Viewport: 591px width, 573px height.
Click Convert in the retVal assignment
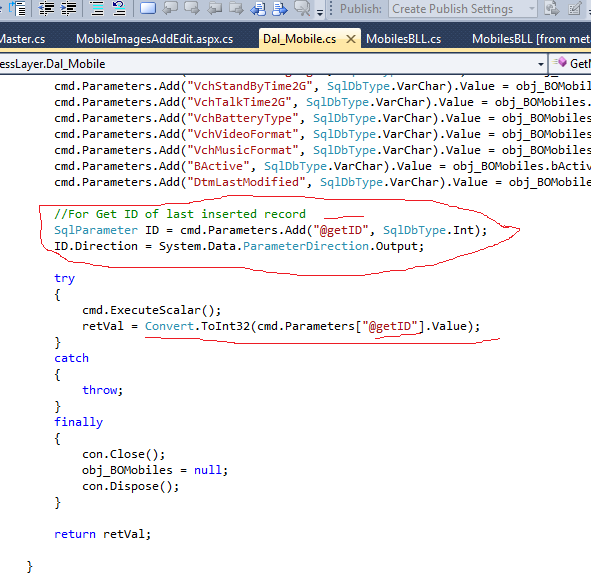(x=169, y=326)
